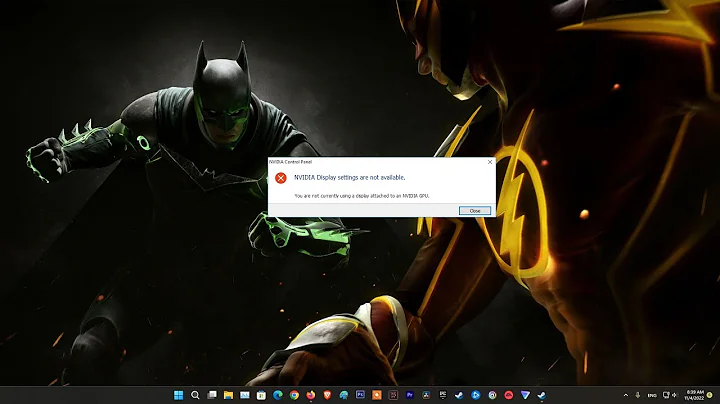
Task: Click 'NVIDIA Display settings are not available.' text
Action: tap(349, 178)
